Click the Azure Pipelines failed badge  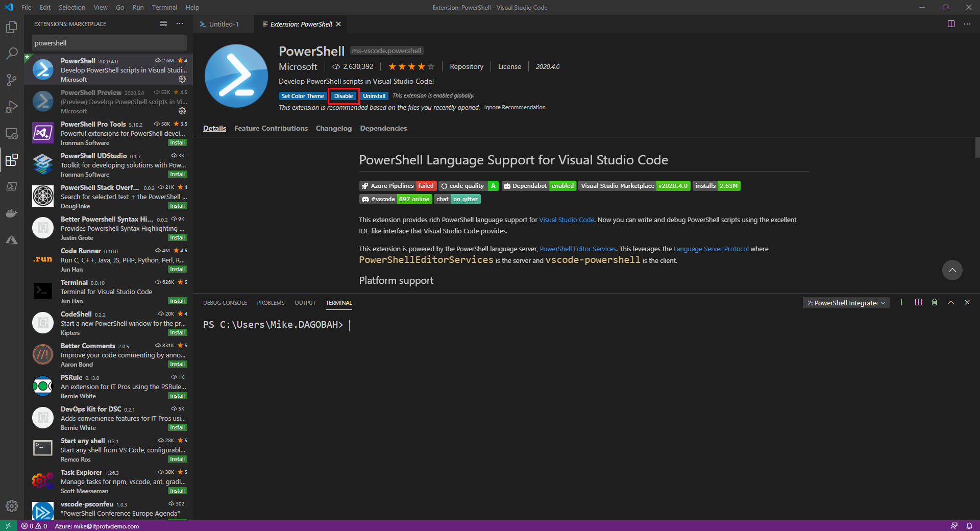398,186
